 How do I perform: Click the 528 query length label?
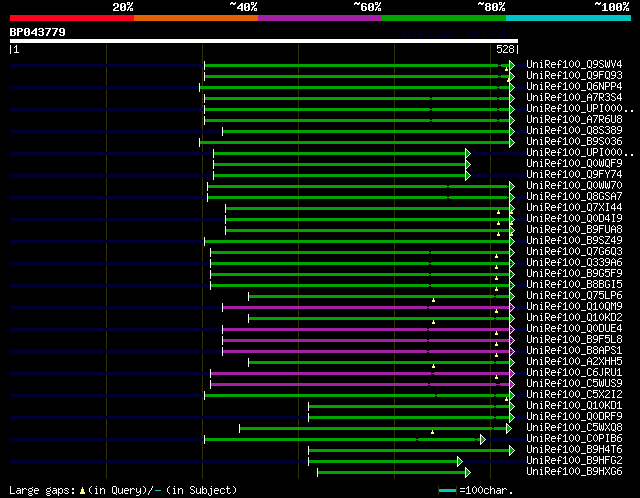505,49
